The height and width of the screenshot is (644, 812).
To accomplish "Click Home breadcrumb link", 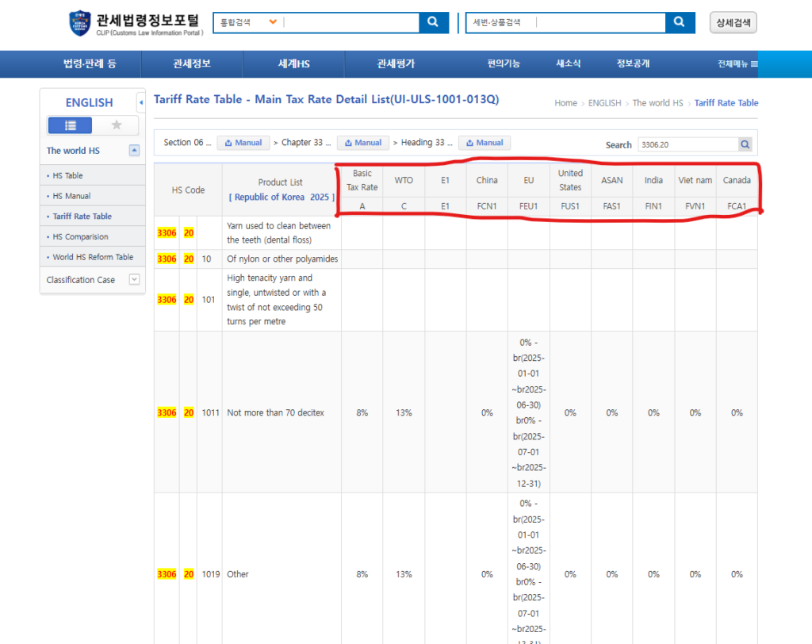I will click(565, 103).
